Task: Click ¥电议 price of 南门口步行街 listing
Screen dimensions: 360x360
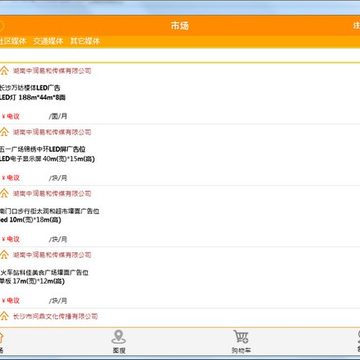Action: [11, 239]
